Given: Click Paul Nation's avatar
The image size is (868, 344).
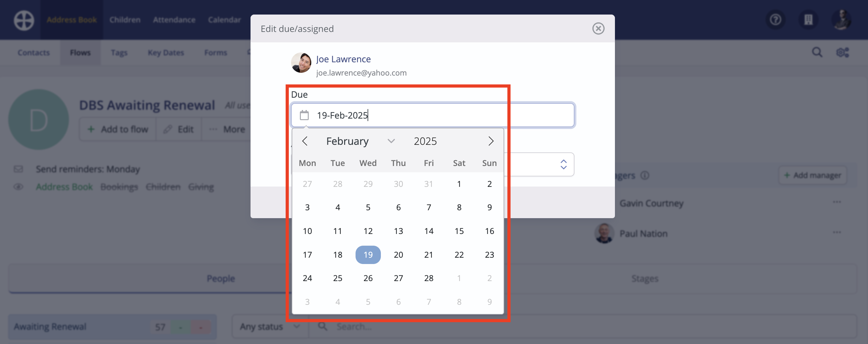Looking at the screenshot, I should click(604, 233).
